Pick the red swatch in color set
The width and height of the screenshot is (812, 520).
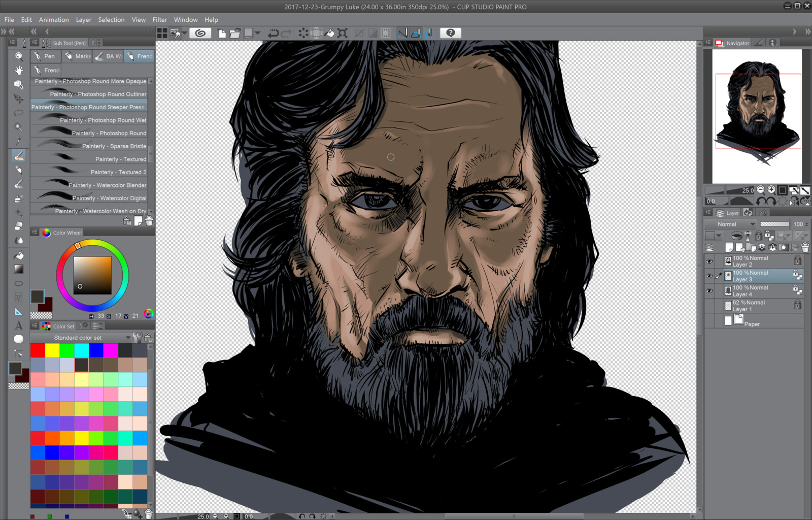[x=38, y=350]
